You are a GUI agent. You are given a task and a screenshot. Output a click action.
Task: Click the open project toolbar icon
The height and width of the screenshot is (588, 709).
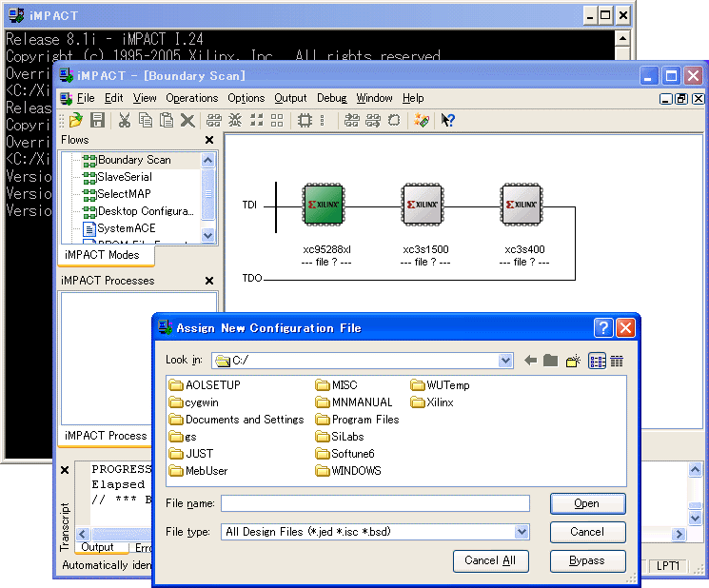[75, 121]
